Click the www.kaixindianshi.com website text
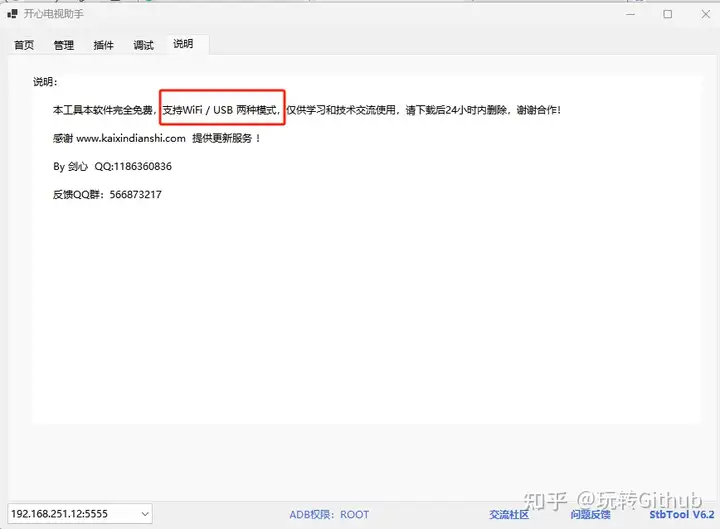720x529 pixels. click(131, 138)
